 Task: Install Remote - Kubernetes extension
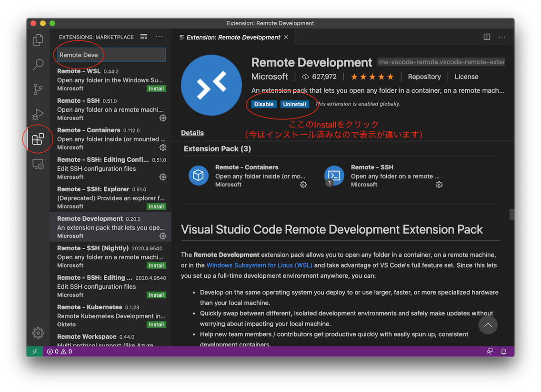[x=156, y=324]
